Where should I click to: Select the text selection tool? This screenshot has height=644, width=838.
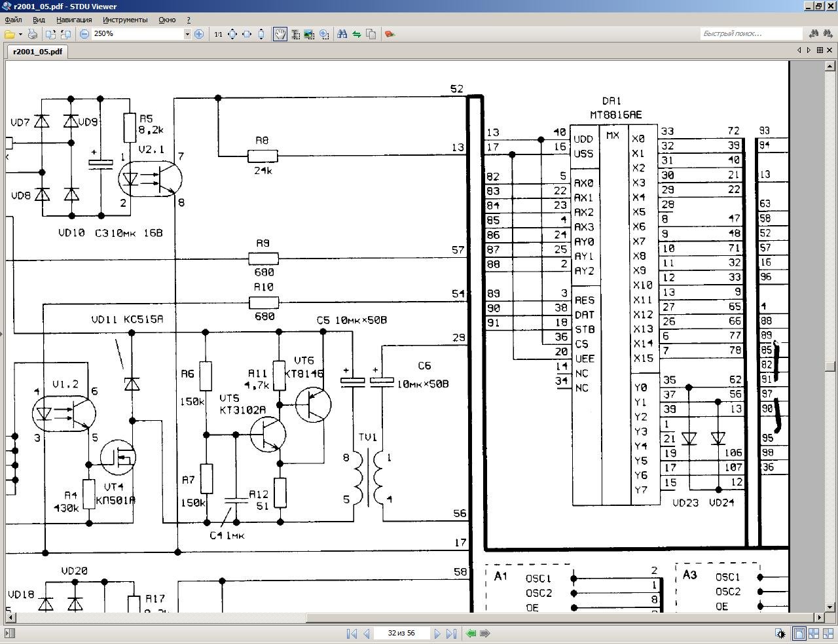tap(295, 34)
